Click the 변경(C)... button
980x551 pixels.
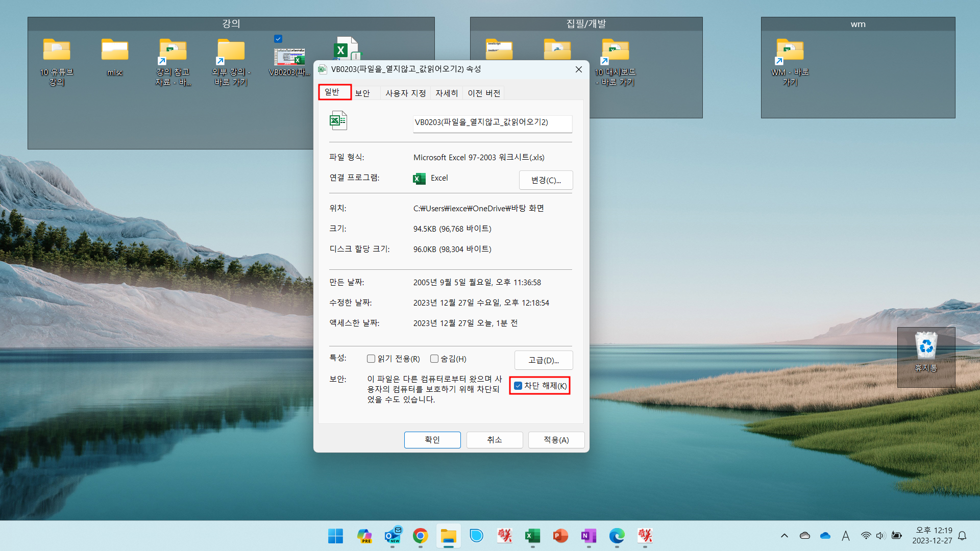546,180
